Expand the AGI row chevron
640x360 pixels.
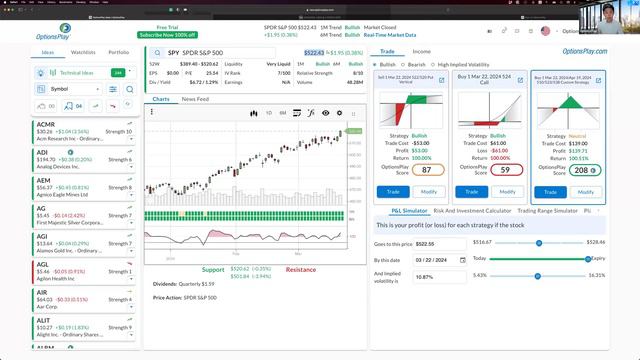pos(131,251)
